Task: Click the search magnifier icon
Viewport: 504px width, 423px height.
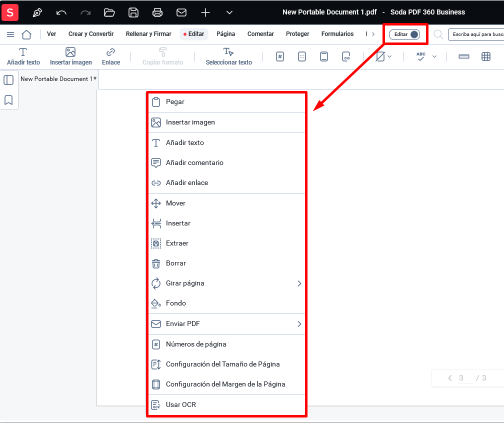Action: pos(438,34)
